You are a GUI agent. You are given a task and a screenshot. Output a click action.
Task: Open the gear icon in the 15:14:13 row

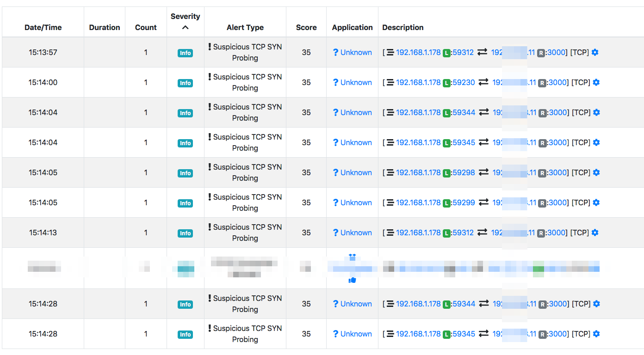(x=595, y=233)
